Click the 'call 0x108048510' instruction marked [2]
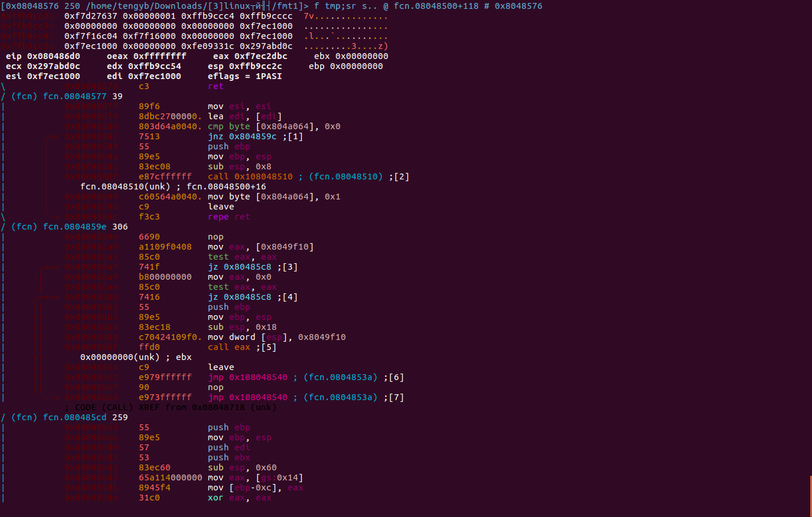 (x=308, y=176)
